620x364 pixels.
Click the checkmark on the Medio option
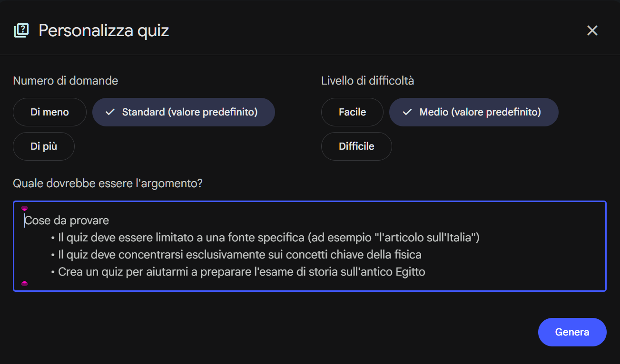coord(407,112)
